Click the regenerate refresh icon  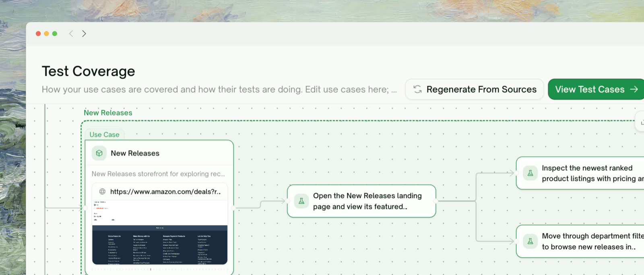(x=417, y=89)
